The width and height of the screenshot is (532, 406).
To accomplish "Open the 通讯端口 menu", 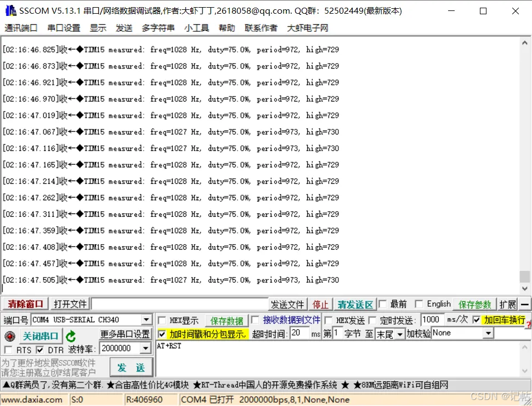I will 21,28.
